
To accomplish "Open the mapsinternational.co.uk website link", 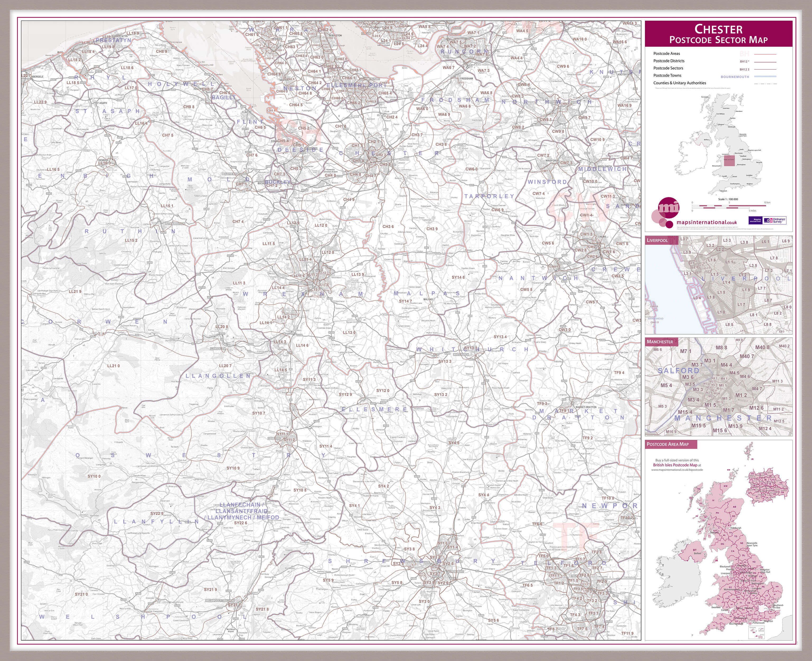I will [x=707, y=222].
